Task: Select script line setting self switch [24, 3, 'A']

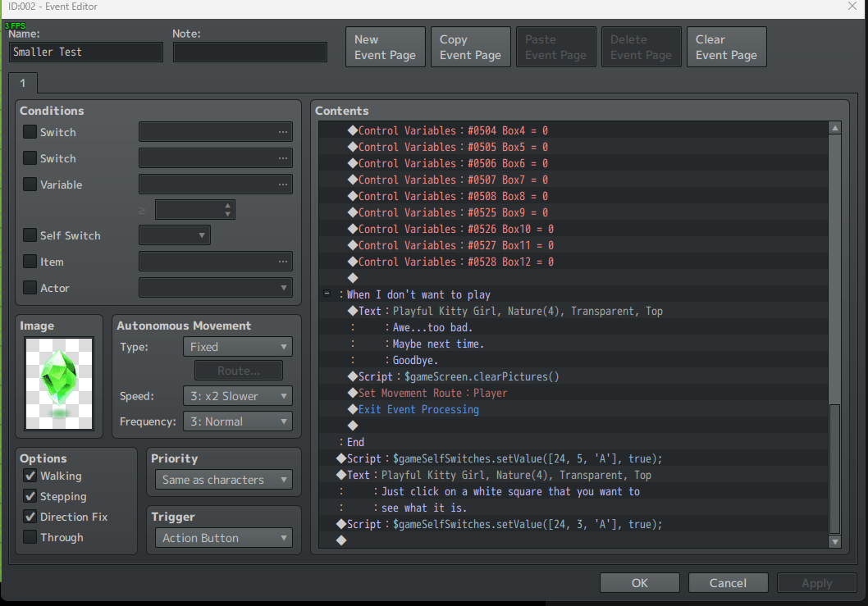Action: click(x=573, y=524)
